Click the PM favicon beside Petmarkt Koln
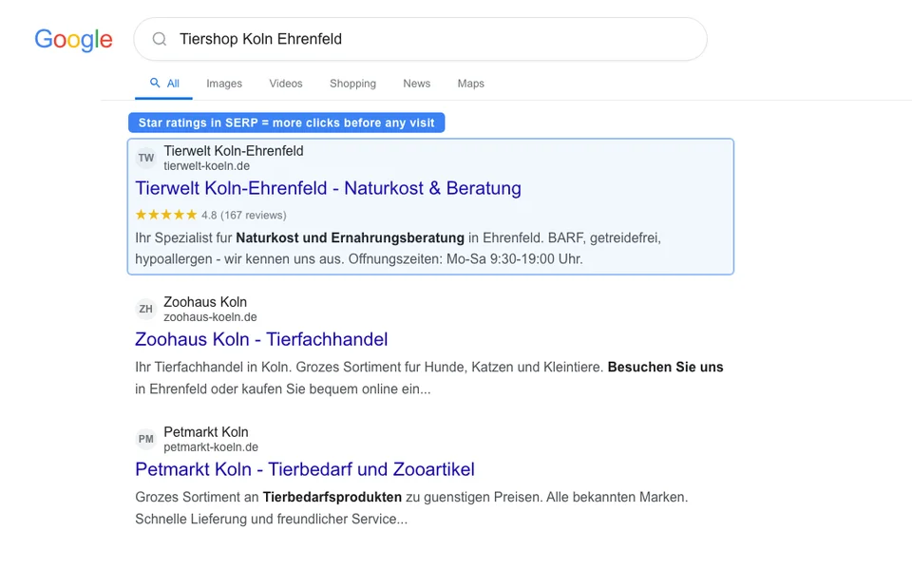This screenshot has width=912, height=588. 145,439
